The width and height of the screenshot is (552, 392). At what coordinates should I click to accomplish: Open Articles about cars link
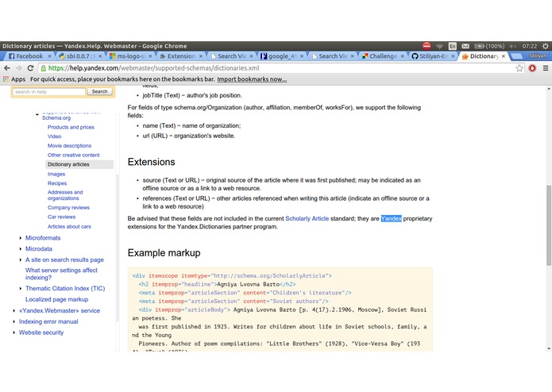click(x=69, y=226)
